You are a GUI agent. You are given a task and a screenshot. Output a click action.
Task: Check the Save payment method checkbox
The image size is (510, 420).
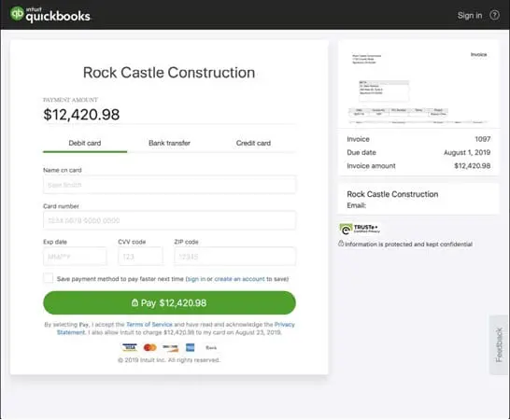(49, 278)
